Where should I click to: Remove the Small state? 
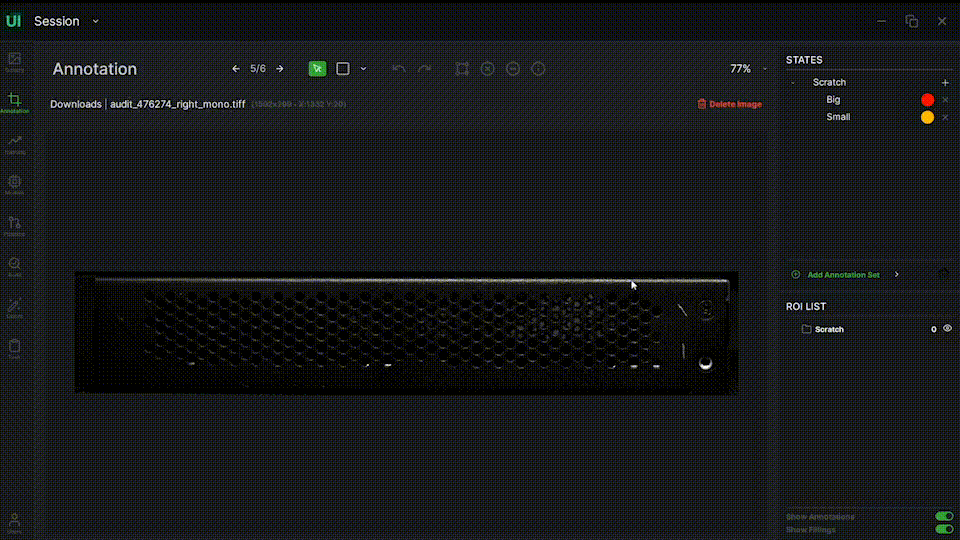pos(945,117)
